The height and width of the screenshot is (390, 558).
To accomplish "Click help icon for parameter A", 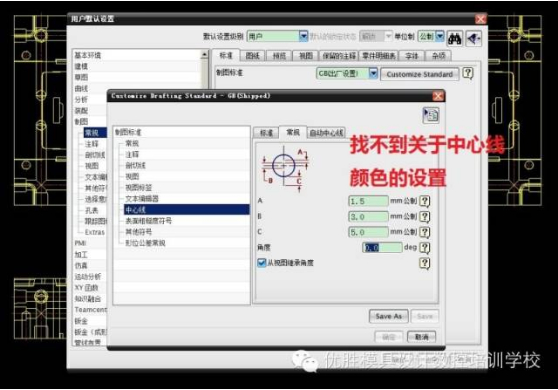I will pos(425,201).
